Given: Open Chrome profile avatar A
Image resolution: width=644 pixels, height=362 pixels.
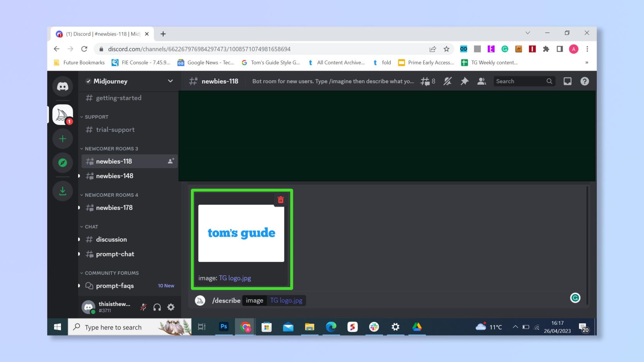Looking at the screenshot, I should (573, 49).
